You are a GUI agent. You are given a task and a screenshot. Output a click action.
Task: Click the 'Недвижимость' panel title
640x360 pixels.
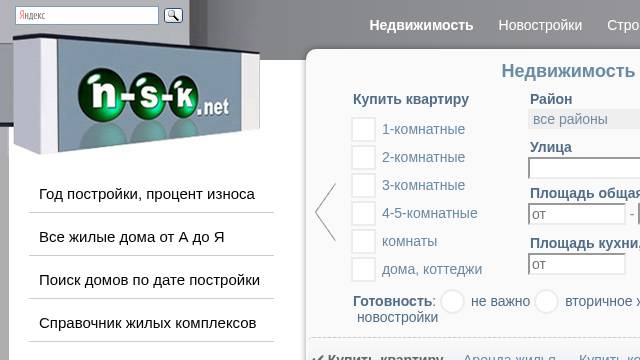tap(568, 71)
